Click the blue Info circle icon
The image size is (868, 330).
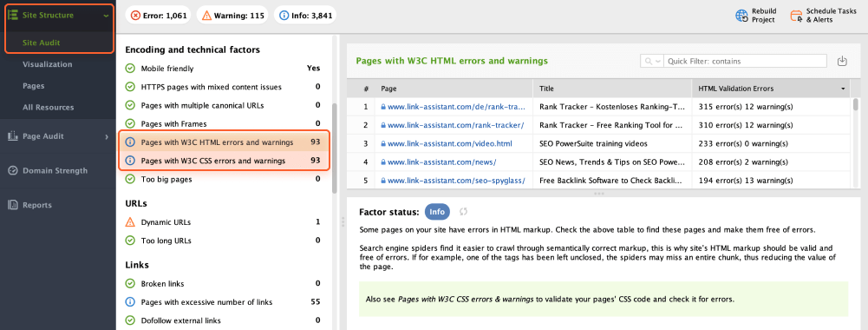[x=284, y=16]
